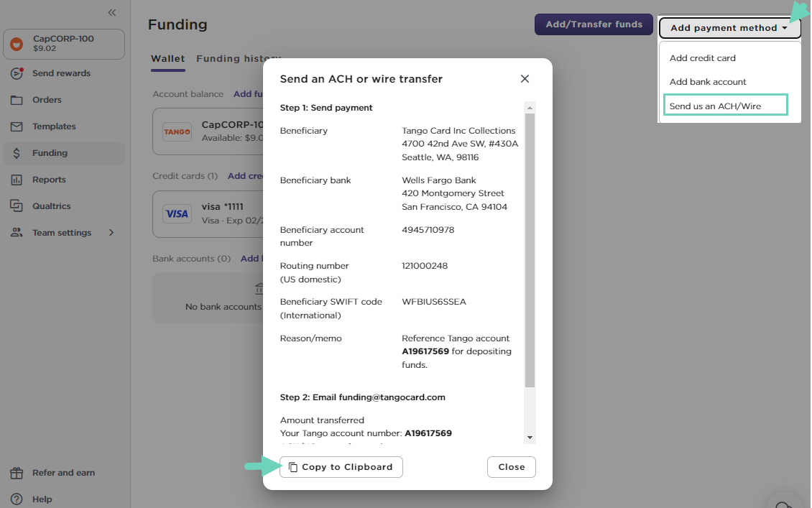Open Orders in sidebar
This screenshot has height=508, width=812.
pos(47,100)
